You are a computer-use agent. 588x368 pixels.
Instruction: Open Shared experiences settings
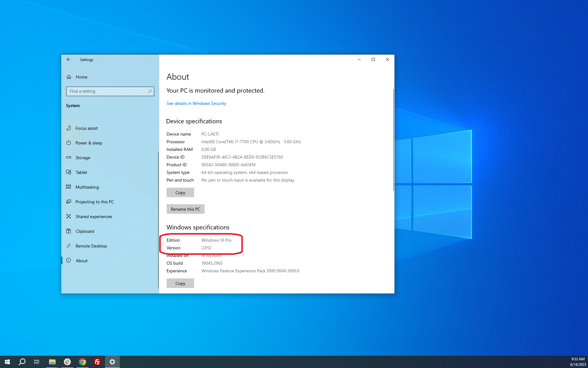click(x=94, y=217)
